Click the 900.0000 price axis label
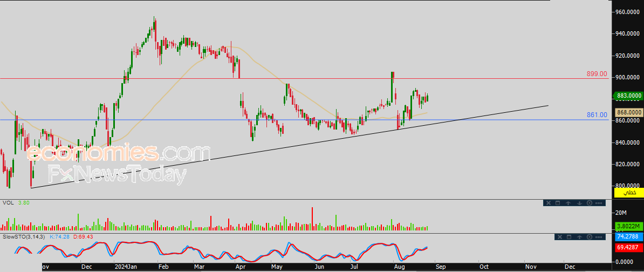This screenshot has width=644, height=272. (629, 77)
